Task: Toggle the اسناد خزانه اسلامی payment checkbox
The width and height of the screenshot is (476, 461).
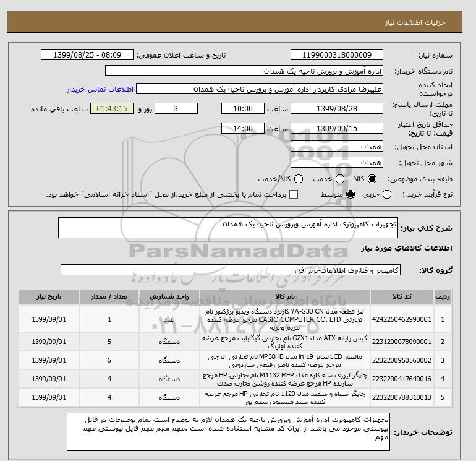Action: tap(294, 194)
